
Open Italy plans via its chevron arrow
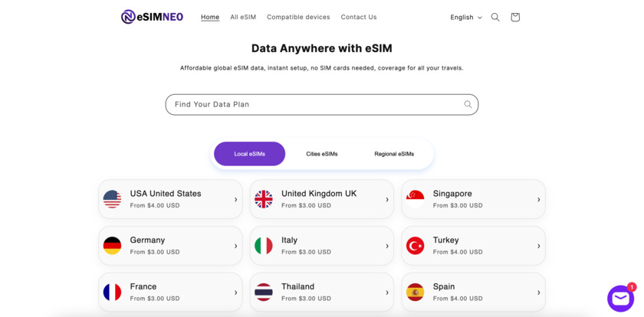(x=387, y=246)
